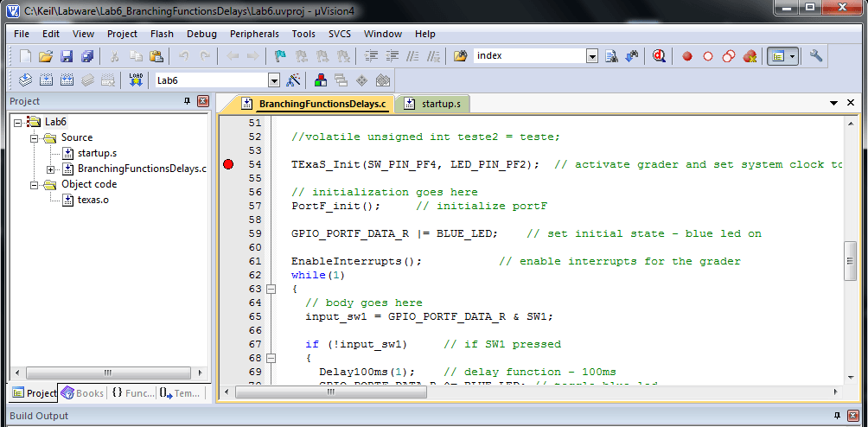868x427 pixels.
Task: Open the Lab6 target dropdown
Action: [x=273, y=80]
